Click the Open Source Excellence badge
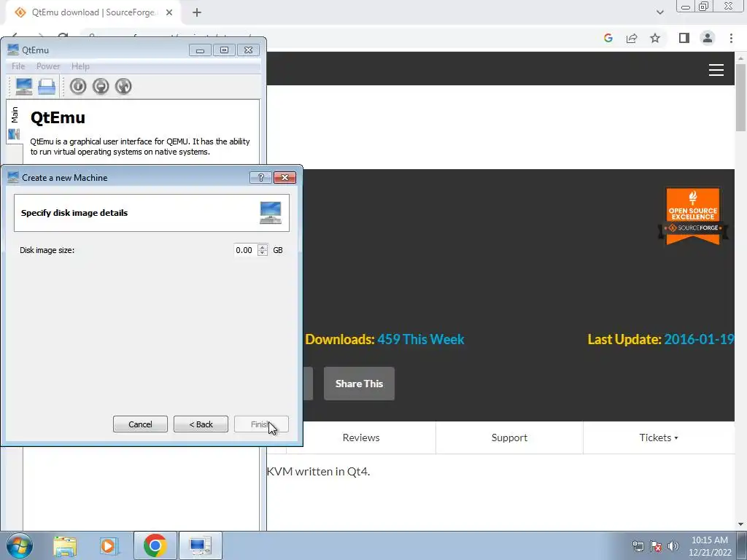The width and height of the screenshot is (747, 560). click(x=693, y=216)
